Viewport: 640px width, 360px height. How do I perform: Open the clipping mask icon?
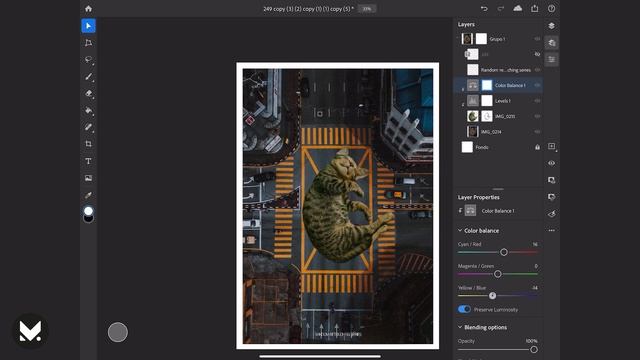pos(551,197)
